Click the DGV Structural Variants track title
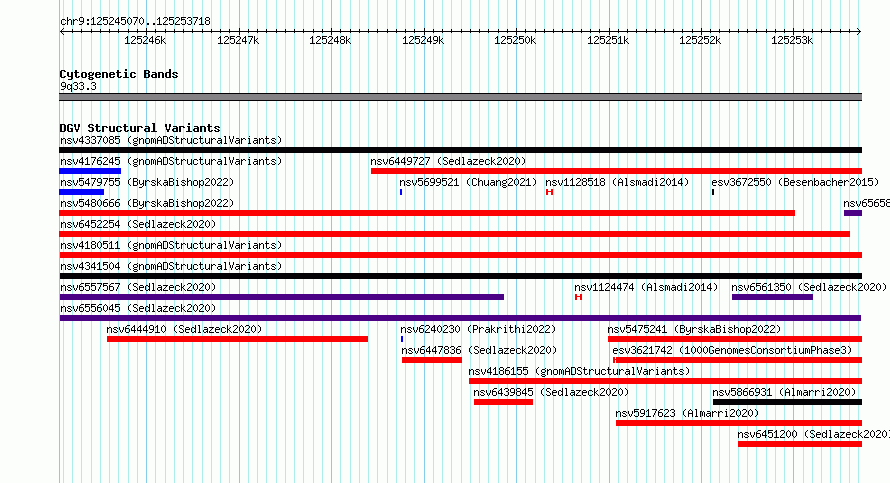The image size is (890, 483). (140, 128)
